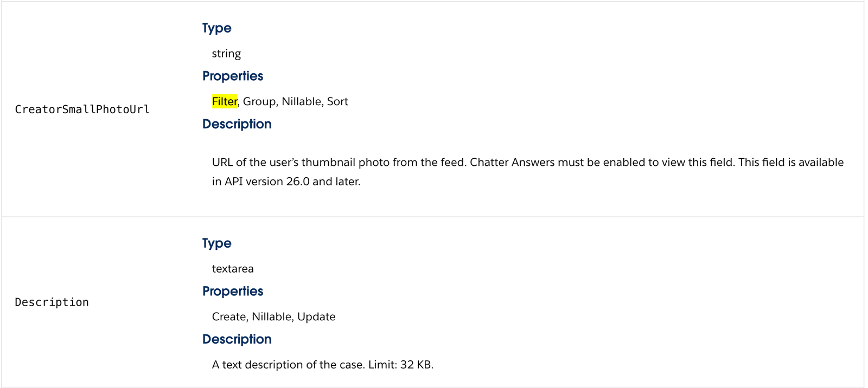Click the Properties heading above the highlighted Filter
This screenshot has height=388, width=868.
point(232,76)
